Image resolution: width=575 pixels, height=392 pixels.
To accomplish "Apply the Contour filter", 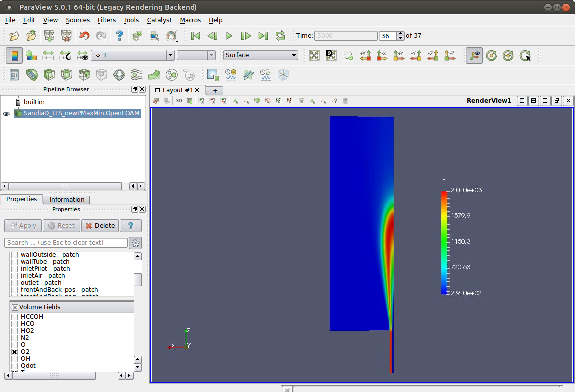I will click(x=32, y=75).
